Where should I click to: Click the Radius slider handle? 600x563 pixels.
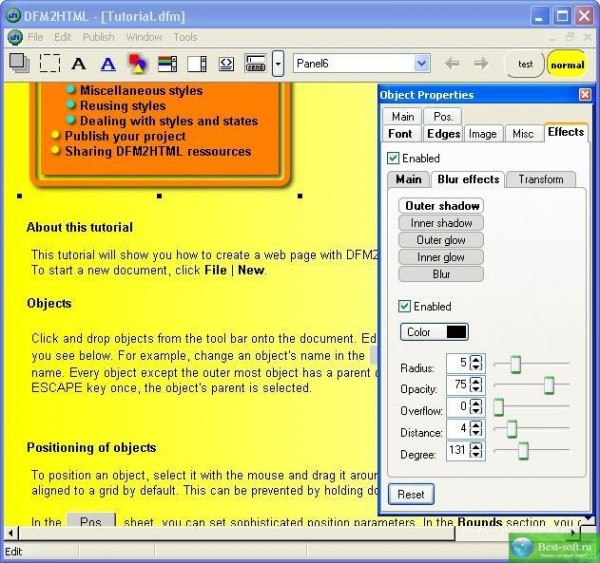515,364
